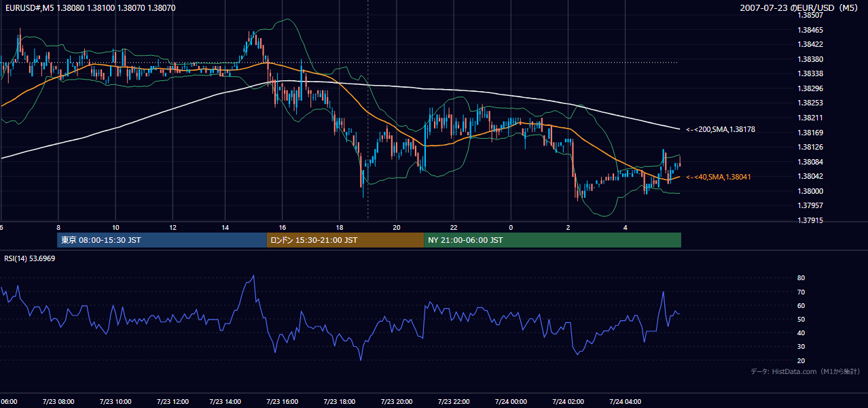Click the 7/24 04:00 time axis label
868x408 pixels.
625,402
